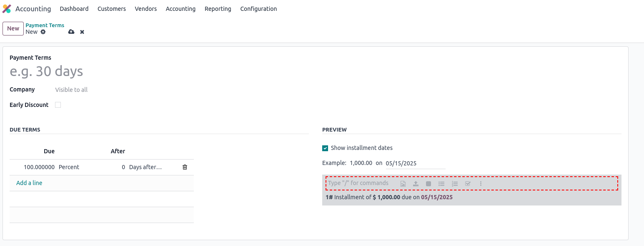The height and width of the screenshot is (246, 644).
Task: Open the gear actions menu
Action: point(43,32)
